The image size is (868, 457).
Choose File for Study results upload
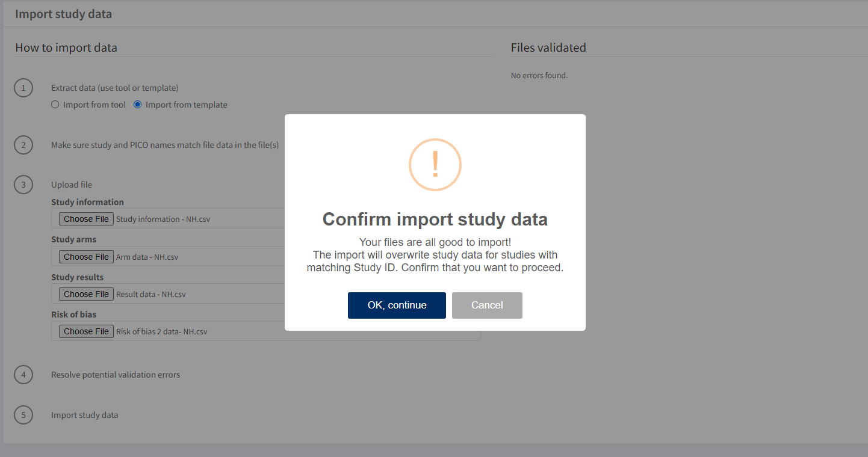pyautogui.click(x=86, y=293)
